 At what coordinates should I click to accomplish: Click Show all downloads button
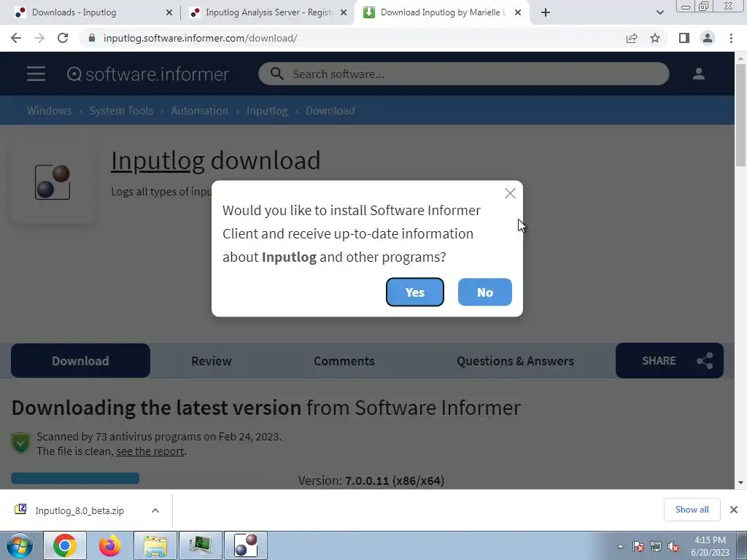692,510
